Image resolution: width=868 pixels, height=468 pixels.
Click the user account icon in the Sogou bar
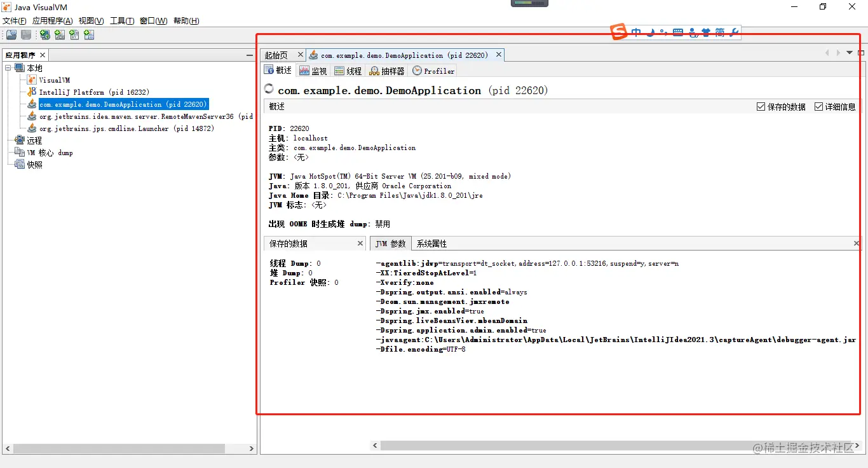click(692, 32)
